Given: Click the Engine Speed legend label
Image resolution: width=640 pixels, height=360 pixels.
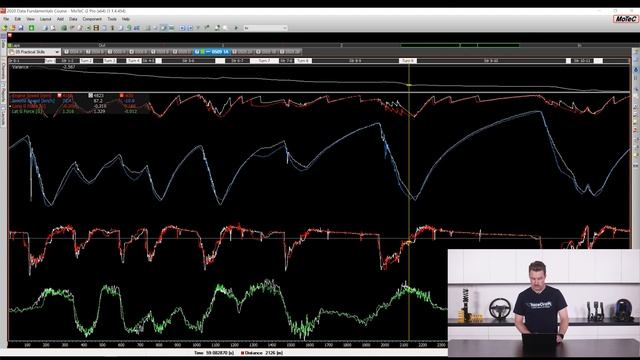Looking at the screenshot, I should point(31,96).
